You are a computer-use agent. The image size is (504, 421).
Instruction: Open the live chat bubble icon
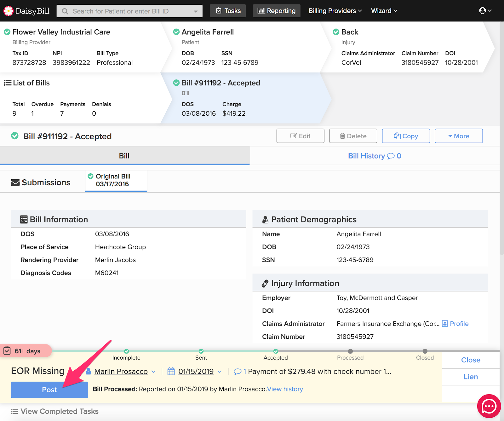[489, 406]
